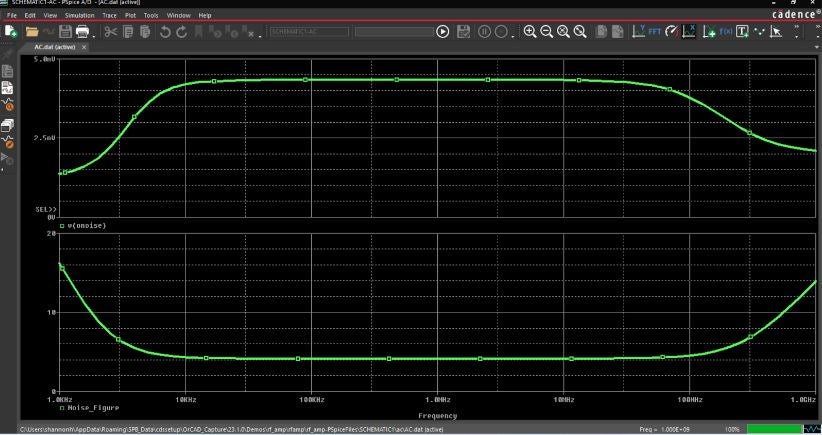Open the simulation profile dropdown box
822x435 pixels.
[309, 32]
